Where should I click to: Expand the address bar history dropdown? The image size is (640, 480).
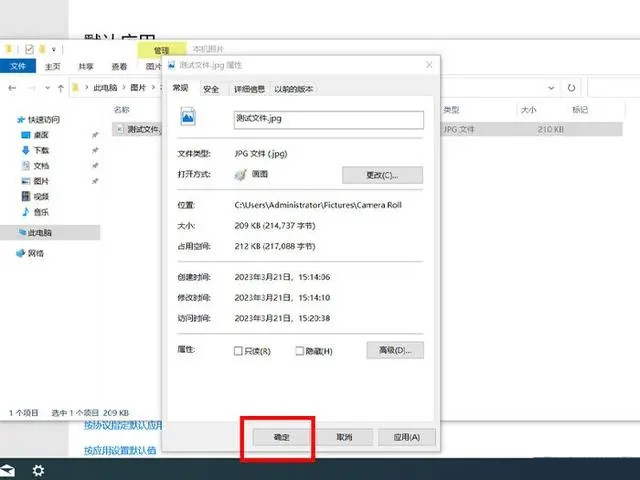point(551,88)
